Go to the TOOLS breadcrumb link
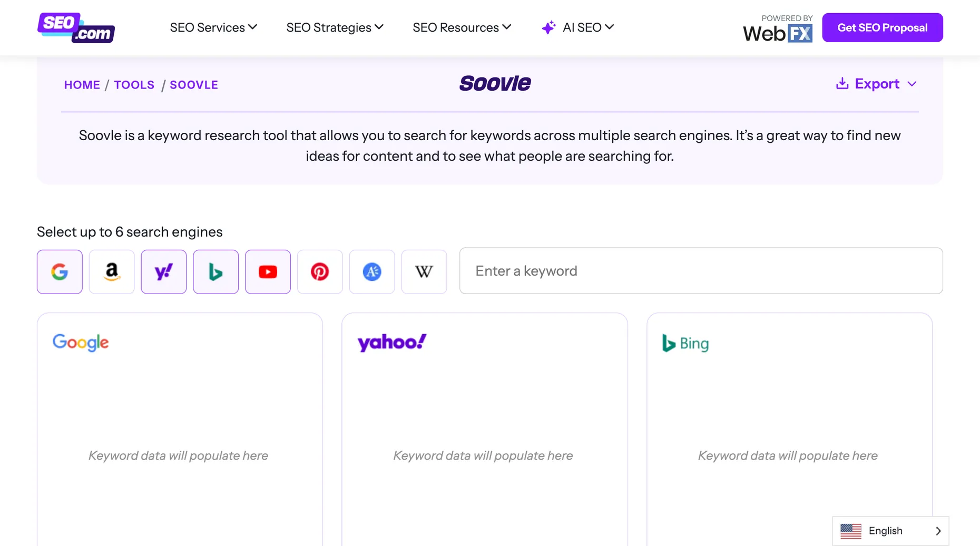Image resolution: width=980 pixels, height=546 pixels. pyautogui.click(x=134, y=85)
